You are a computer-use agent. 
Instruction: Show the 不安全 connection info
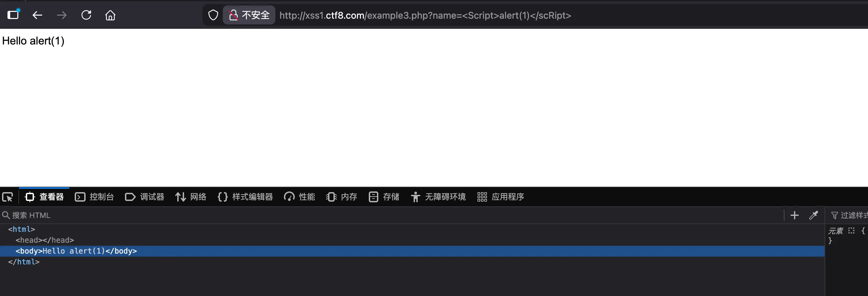coord(249,15)
